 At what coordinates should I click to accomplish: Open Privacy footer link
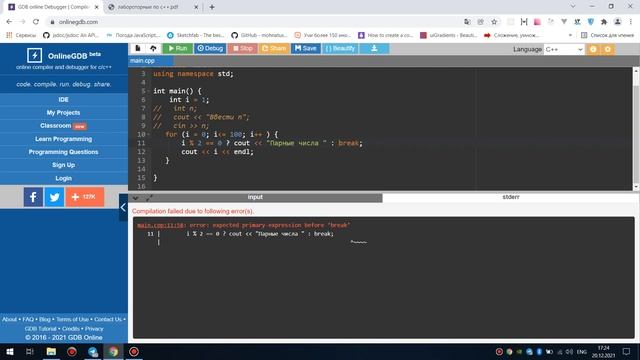point(94,329)
